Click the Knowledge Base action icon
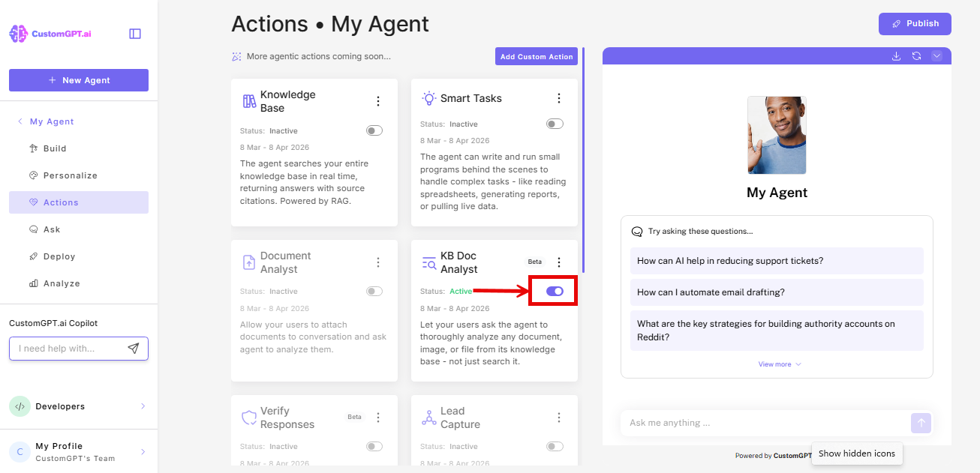The height and width of the screenshot is (473, 980). click(248, 100)
